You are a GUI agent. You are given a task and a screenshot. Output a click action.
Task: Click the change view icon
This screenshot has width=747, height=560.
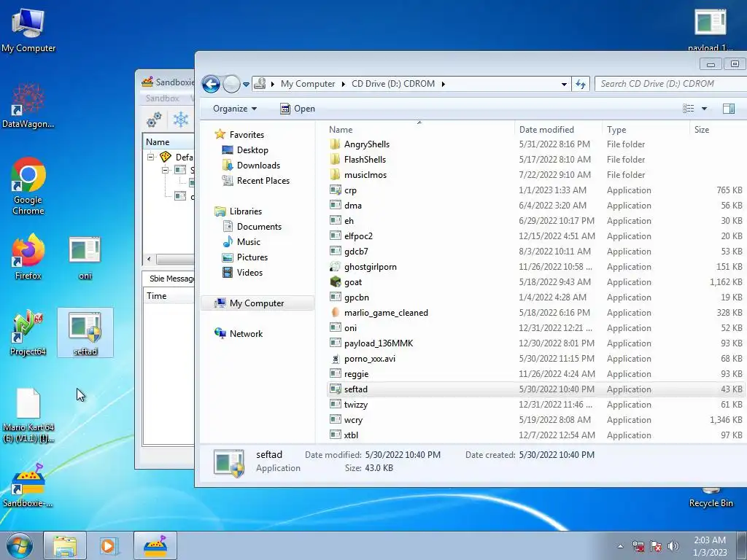point(689,109)
